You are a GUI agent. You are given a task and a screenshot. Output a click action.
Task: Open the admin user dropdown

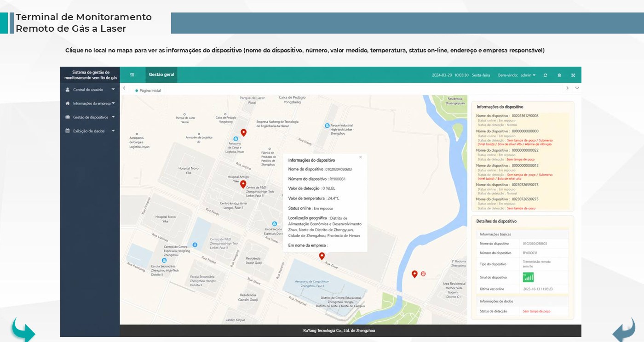tap(528, 75)
